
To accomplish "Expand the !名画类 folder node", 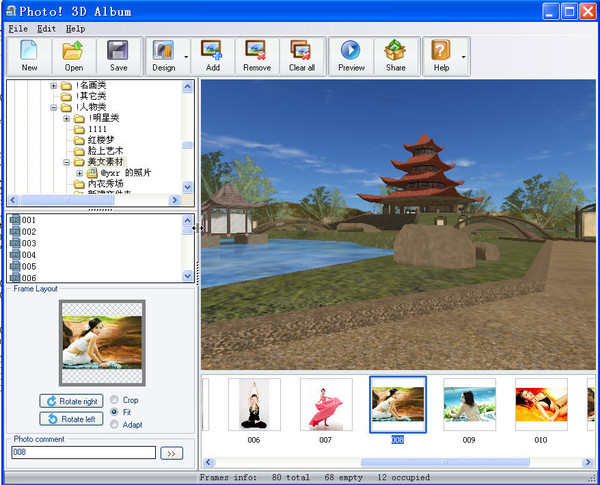I will point(54,86).
